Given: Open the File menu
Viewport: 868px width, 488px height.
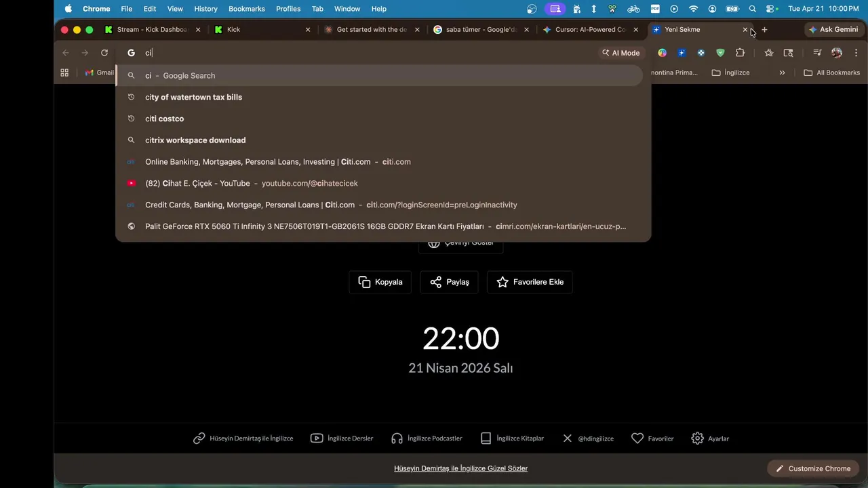Looking at the screenshot, I should click(127, 9).
